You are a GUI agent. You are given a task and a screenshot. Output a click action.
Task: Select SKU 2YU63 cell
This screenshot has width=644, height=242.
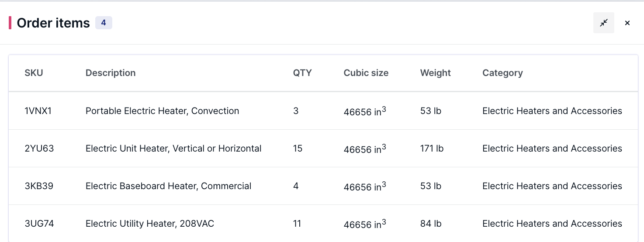39,149
